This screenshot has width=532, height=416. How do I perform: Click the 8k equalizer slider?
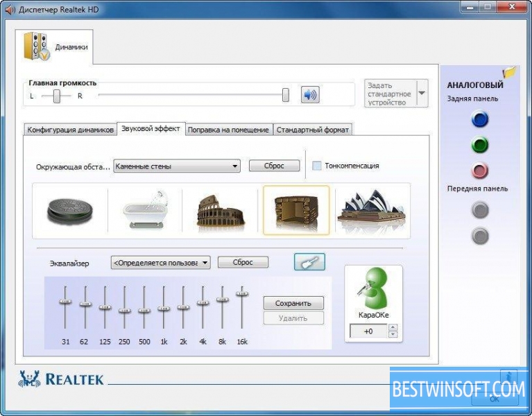pos(223,300)
